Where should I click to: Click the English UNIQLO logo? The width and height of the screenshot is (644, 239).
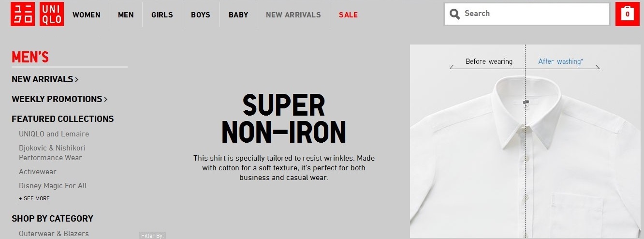pos(52,15)
